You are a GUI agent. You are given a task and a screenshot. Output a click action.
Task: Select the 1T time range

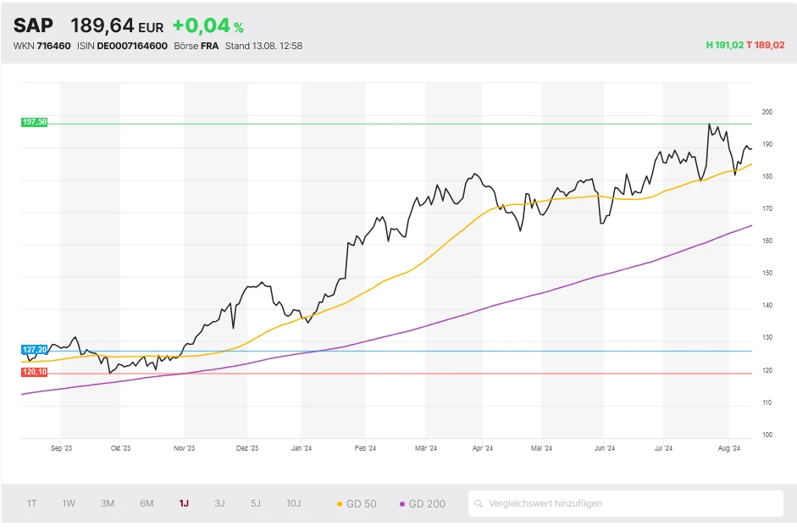pos(31,503)
